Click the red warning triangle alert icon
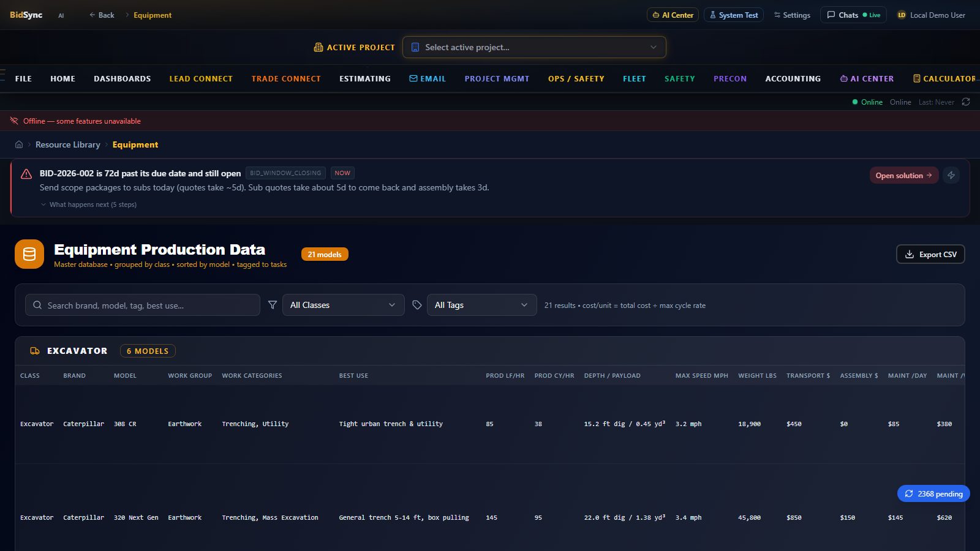980x551 pixels. pos(26,174)
